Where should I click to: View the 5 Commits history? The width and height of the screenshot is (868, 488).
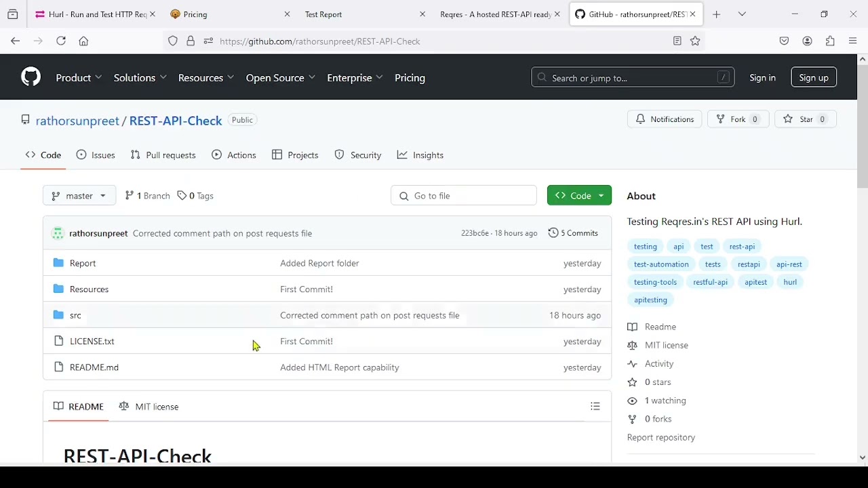click(574, 233)
